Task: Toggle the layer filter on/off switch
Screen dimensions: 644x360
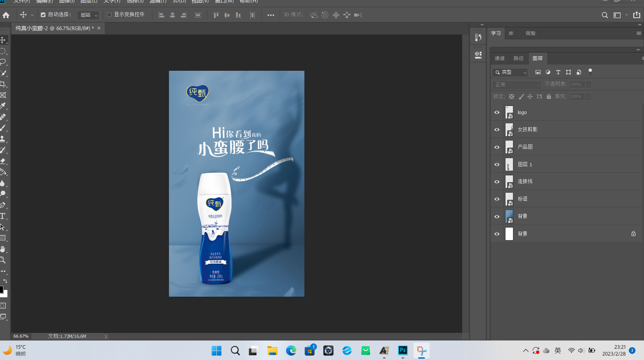Action: point(590,72)
